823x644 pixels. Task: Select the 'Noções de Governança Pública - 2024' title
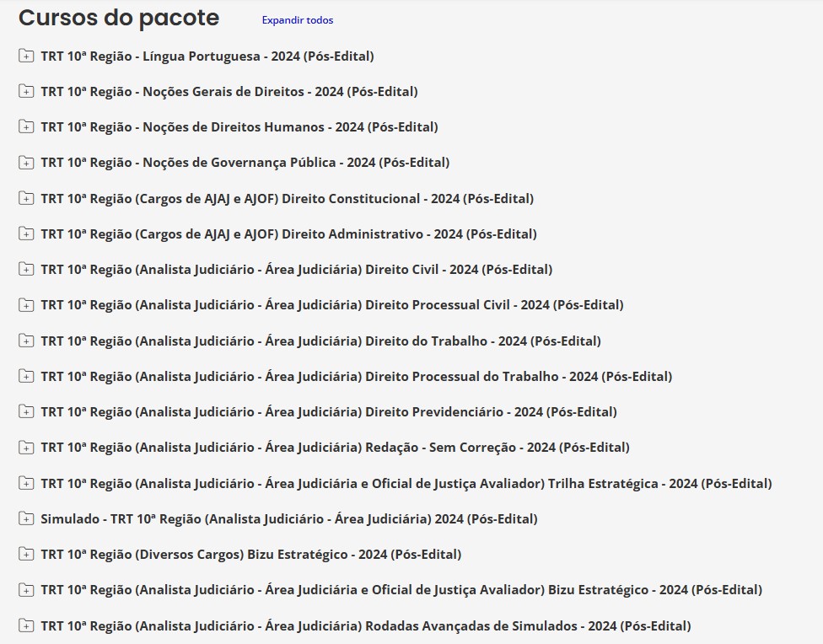tap(245, 163)
